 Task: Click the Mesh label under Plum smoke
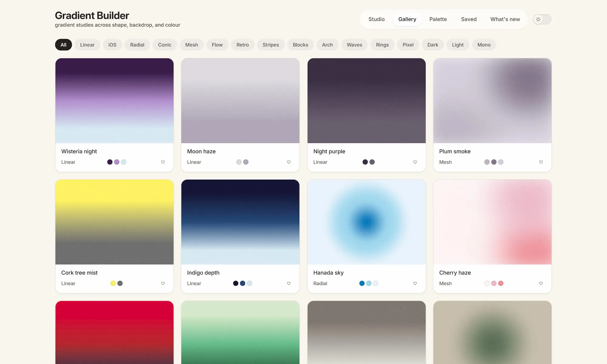point(445,162)
